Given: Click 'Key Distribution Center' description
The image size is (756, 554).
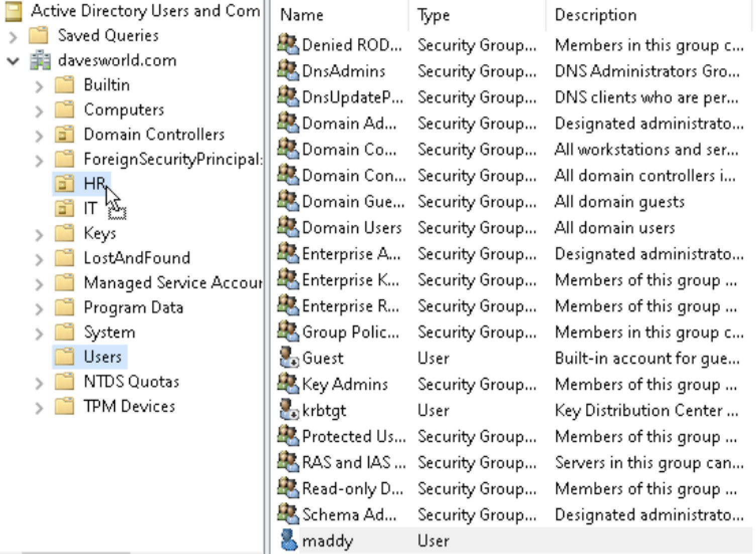Looking at the screenshot, I should tap(646, 411).
